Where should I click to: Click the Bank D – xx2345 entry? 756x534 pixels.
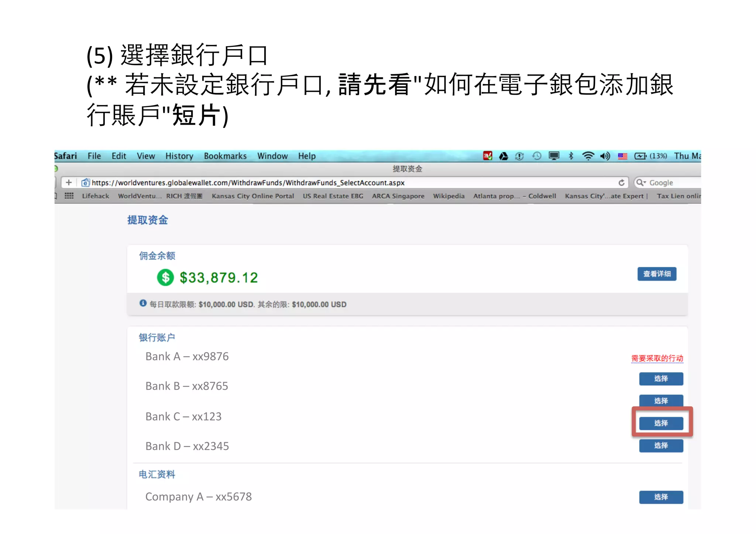point(187,446)
